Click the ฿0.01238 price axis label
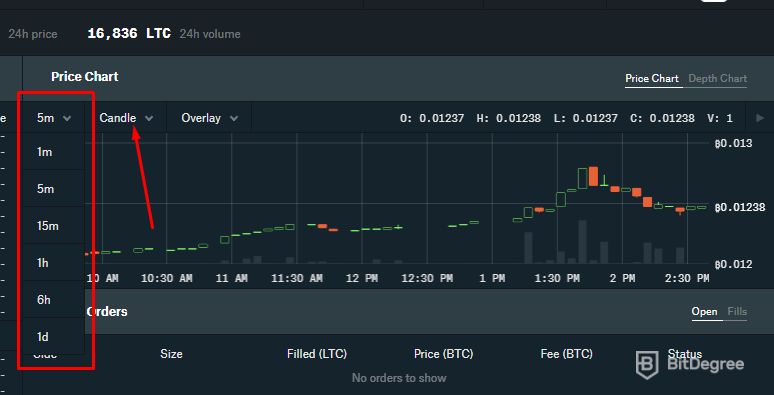This screenshot has height=395, width=774. pos(740,207)
